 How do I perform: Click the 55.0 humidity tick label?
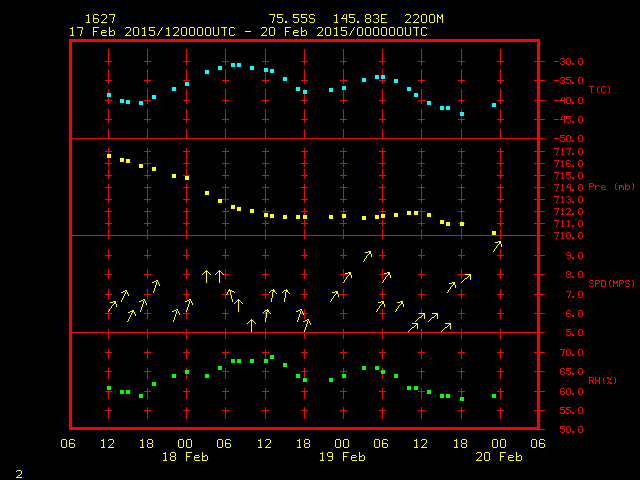571,411
